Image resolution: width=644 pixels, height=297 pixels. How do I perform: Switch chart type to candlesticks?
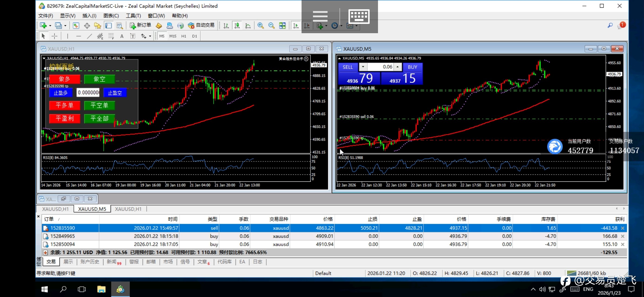pyautogui.click(x=237, y=26)
